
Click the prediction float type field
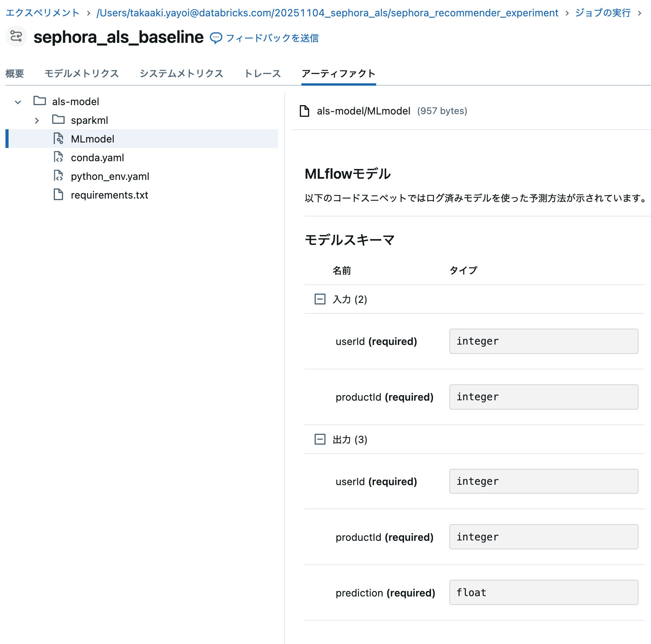point(544,593)
